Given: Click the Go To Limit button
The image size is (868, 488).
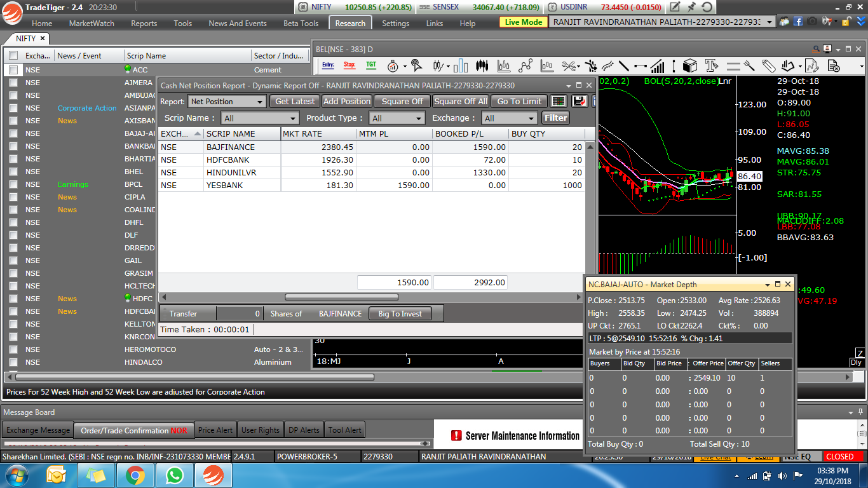Looking at the screenshot, I should pyautogui.click(x=519, y=101).
